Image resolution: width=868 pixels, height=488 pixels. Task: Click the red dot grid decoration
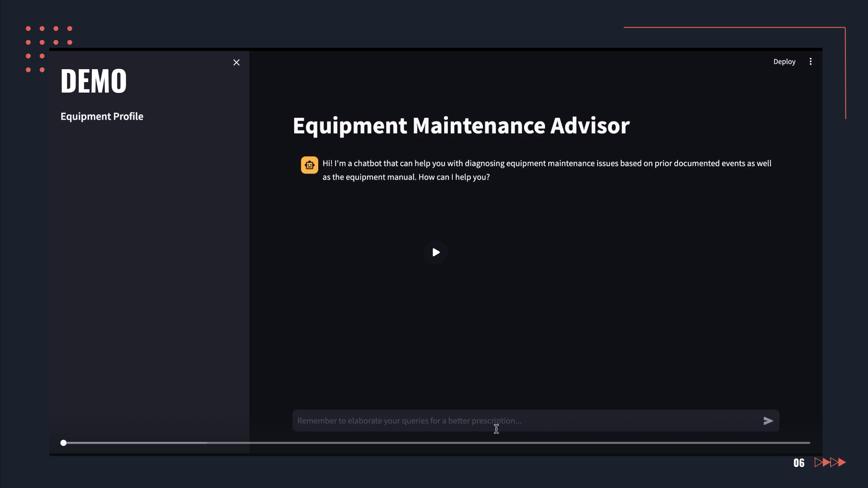point(42,42)
